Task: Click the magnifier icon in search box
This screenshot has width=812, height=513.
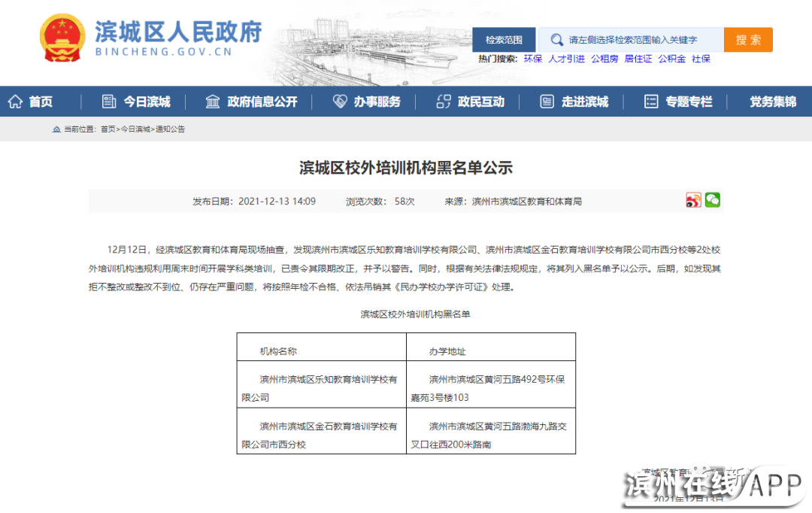Action: pyautogui.click(x=556, y=40)
